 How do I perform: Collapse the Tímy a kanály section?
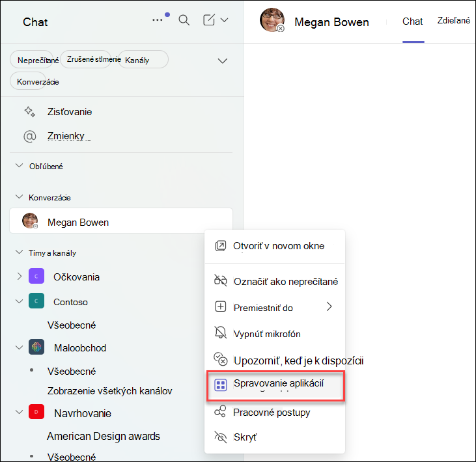[x=19, y=252]
